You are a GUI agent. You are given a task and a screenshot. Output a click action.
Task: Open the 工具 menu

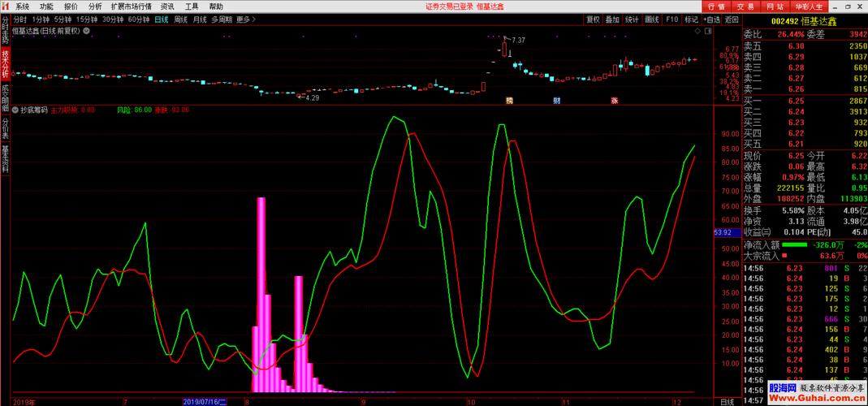(192, 6)
